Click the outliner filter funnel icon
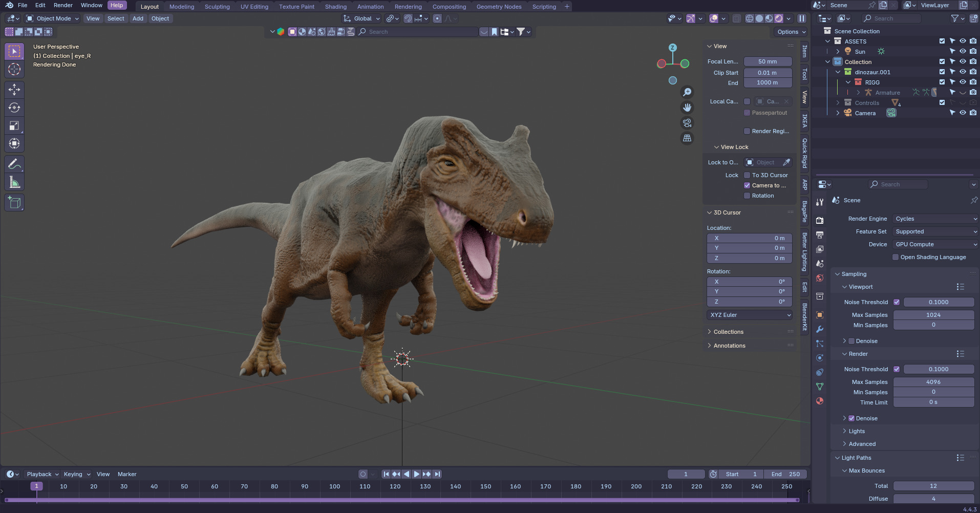Image resolution: width=980 pixels, height=513 pixels. coord(954,18)
